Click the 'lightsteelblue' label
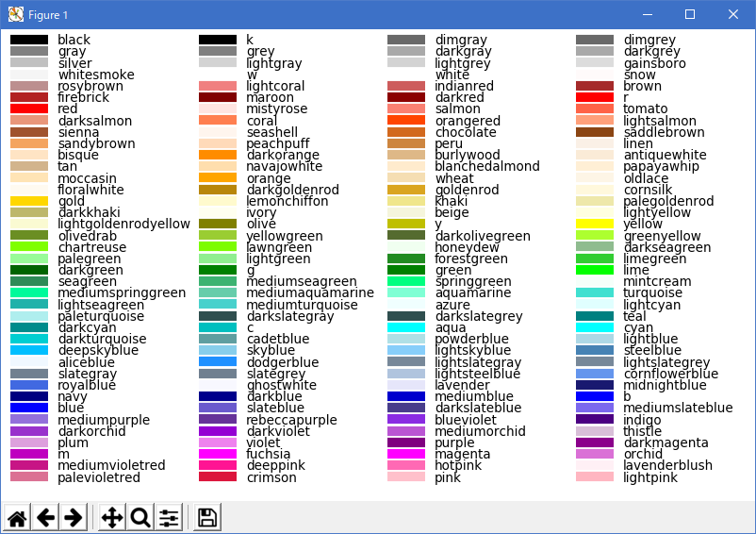756x534 pixels. point(478,374)
